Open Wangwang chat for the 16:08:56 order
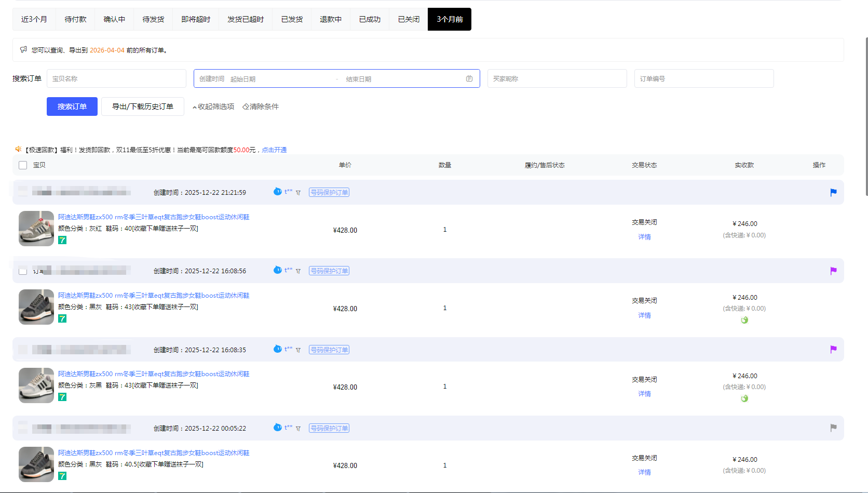 (x=278, y=270)
